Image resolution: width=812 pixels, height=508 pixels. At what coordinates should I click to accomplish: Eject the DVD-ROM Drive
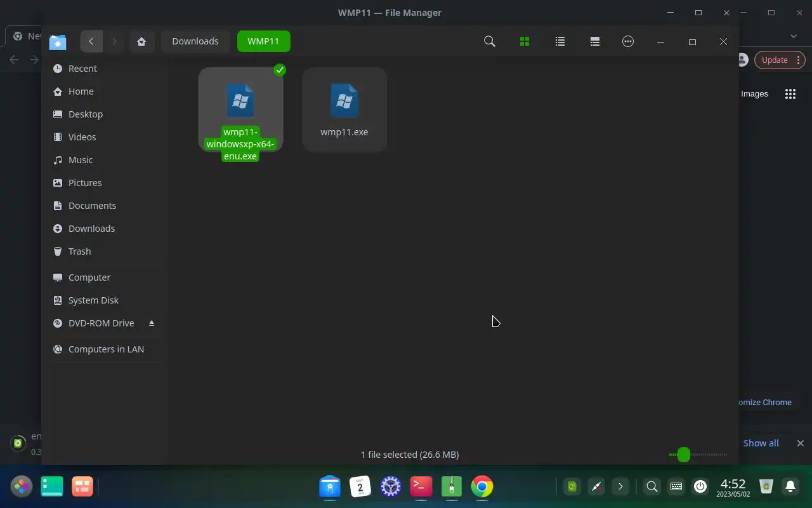coord(152,323)
